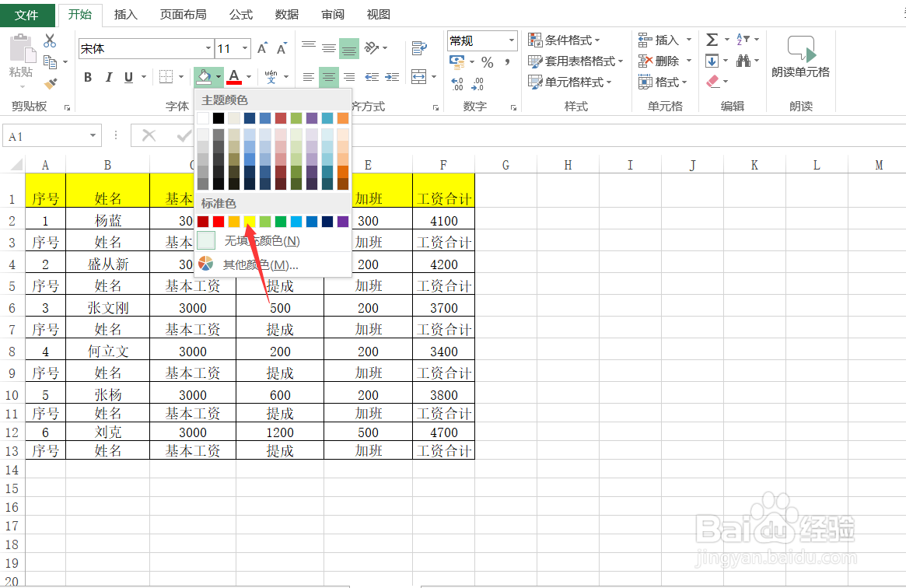Open the Name Box A1 dropdown arrow
The image size is (906, 588).
click(x=93, y=136)
